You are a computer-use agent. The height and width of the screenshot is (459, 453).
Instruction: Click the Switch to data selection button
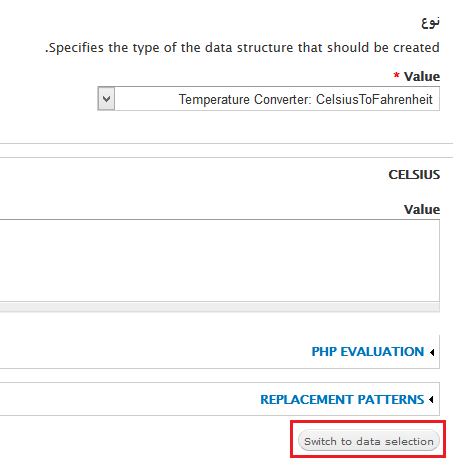(x=369, y=441)
